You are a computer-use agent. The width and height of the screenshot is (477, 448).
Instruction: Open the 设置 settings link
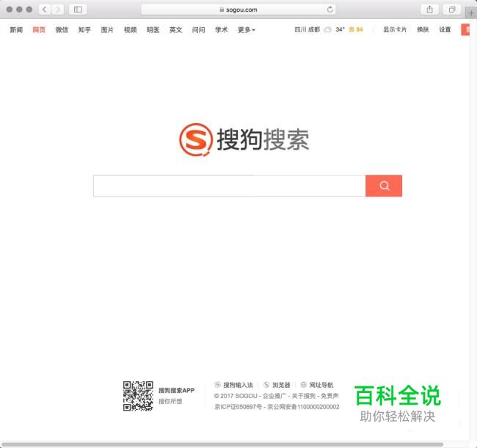click(x=445, y=29)
